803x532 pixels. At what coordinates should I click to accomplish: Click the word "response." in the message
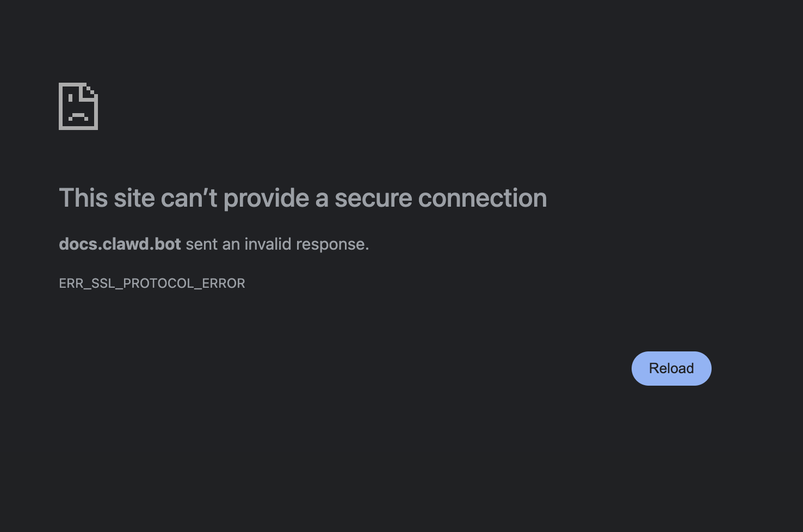(x=332, y=244)
